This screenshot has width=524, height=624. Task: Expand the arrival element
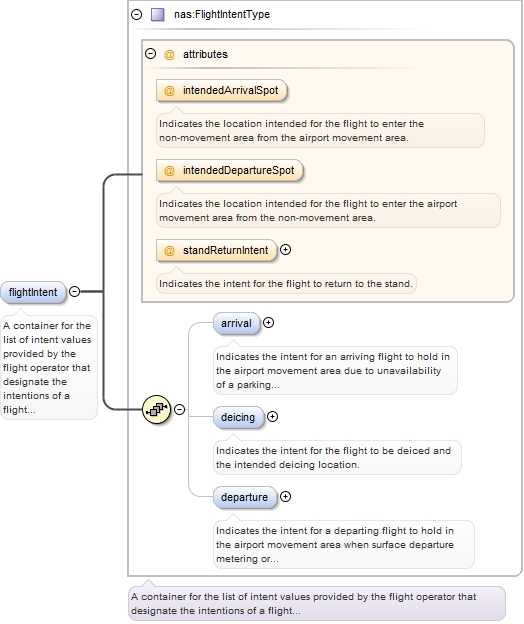click(x=269, y=323)
